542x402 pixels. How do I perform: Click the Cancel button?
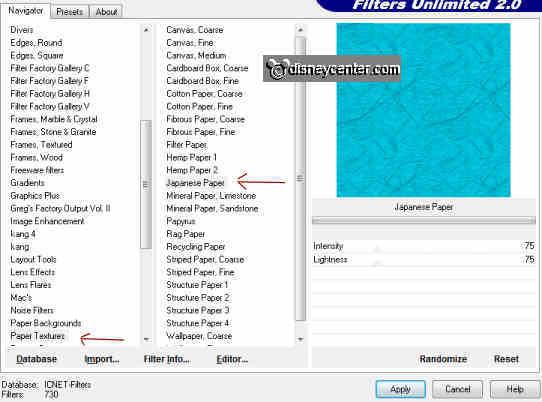pyautogui.click(x=458, y=389)
